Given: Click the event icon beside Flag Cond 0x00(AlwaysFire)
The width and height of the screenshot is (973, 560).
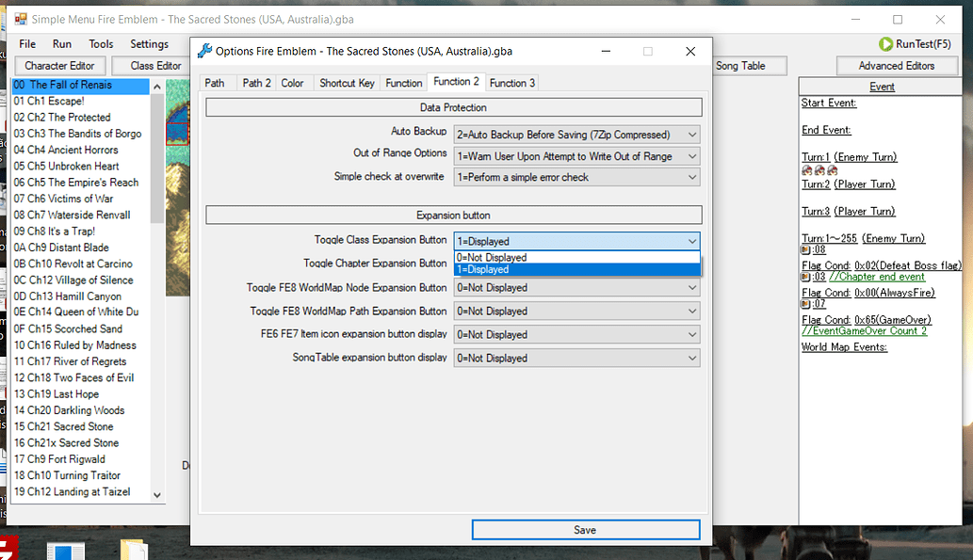Looking at the screenshot, I should 805,303.
